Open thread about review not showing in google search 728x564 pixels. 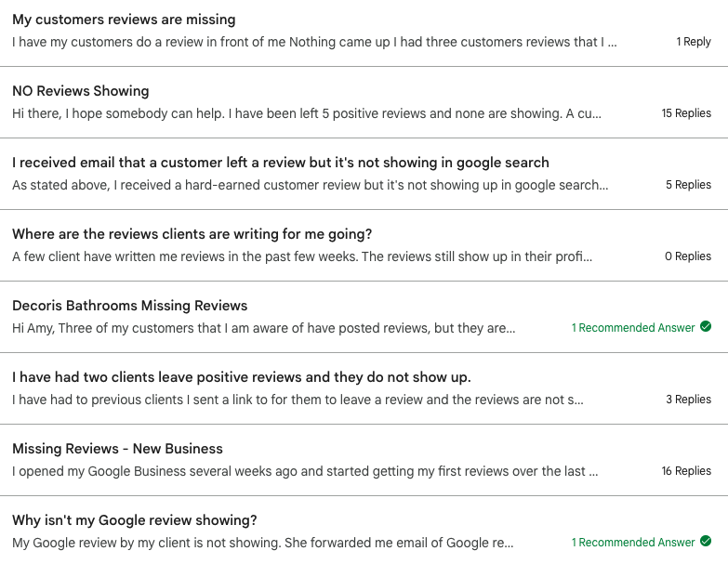coord(281,163)
